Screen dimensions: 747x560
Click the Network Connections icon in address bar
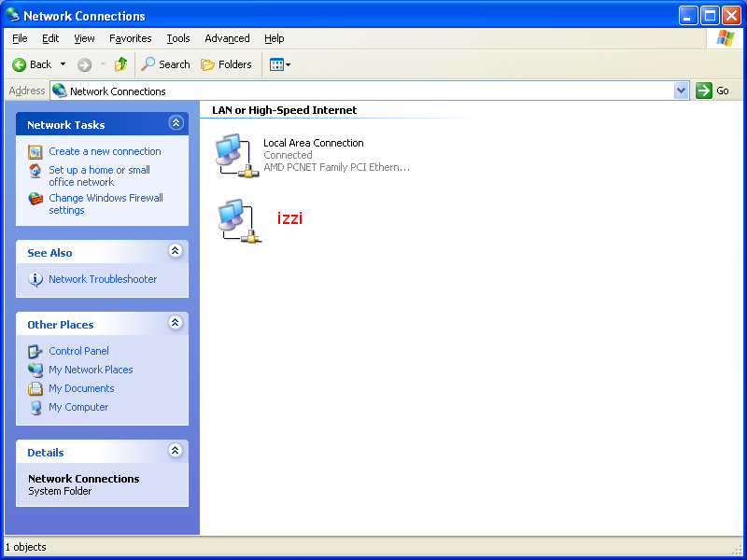pos(60,91)
